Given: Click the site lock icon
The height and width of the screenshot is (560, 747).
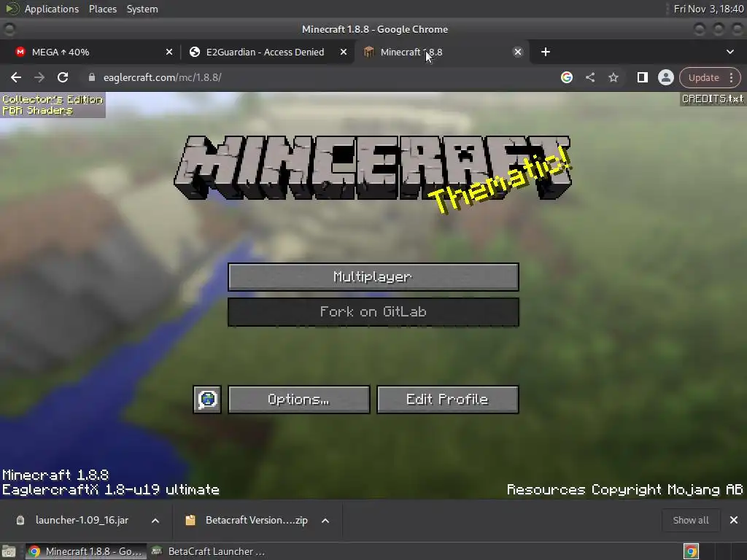Looking at the screenshot, I should coord(92,77).
